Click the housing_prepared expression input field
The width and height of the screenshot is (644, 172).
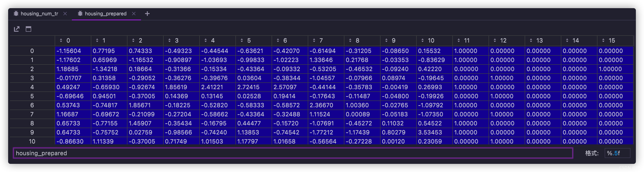pyautogui.click(x=293, y=153)
